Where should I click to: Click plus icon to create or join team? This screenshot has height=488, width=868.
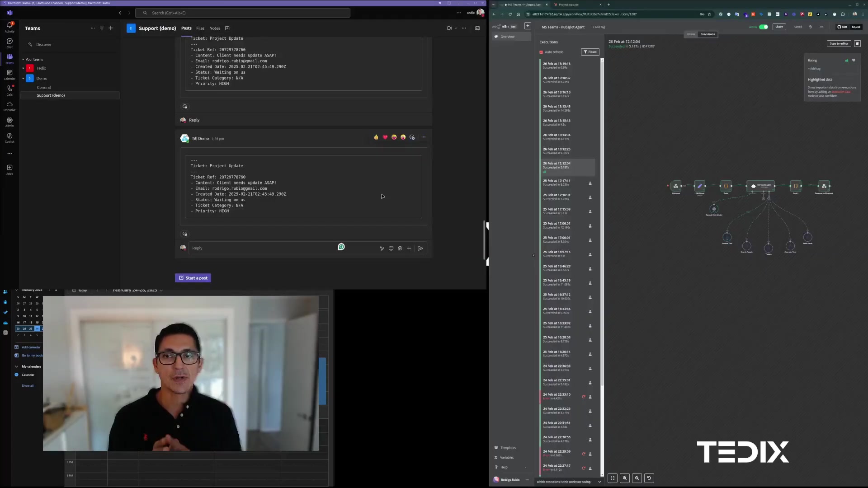point(111,28)
